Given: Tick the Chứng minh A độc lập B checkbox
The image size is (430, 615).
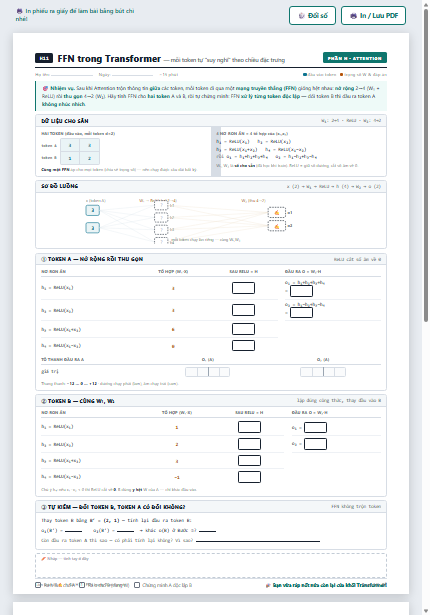Looking at the screenshot, I should [137, 585].
